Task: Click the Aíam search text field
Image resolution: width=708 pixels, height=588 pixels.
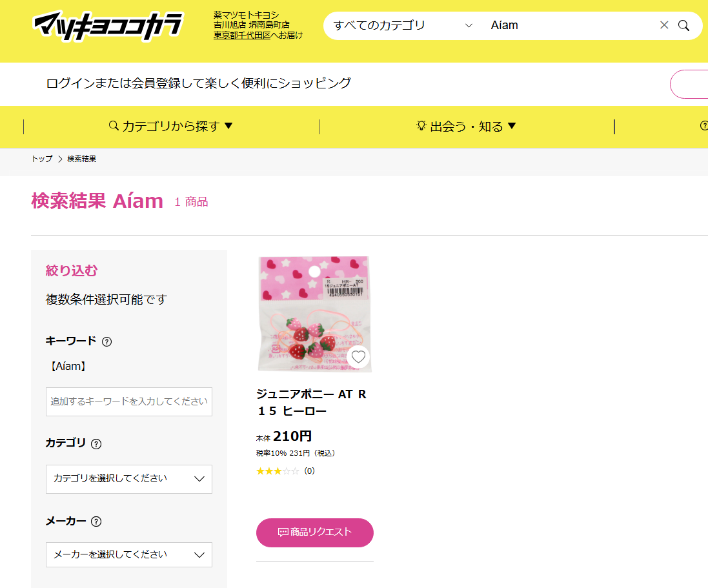Action: [x=571, y=25]
